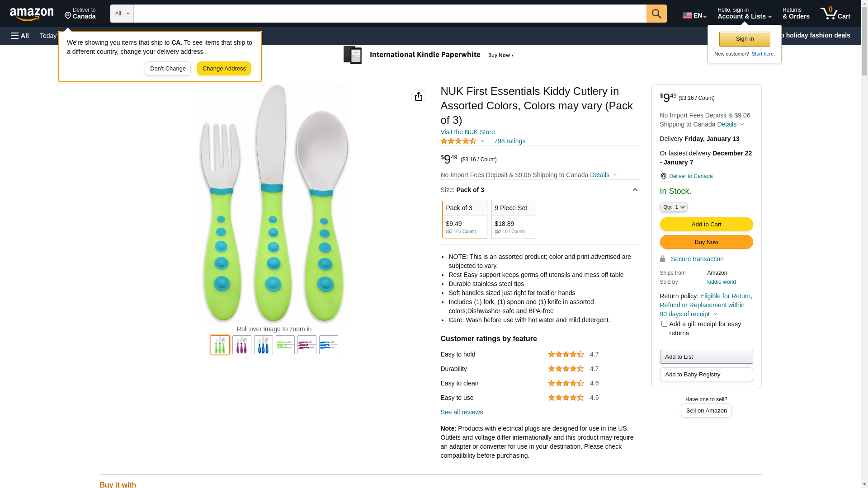This screenshot has width=868, height=488.
Task: Click the share icon beside product image
Action: pyautogui.click(x=418, y=96)
